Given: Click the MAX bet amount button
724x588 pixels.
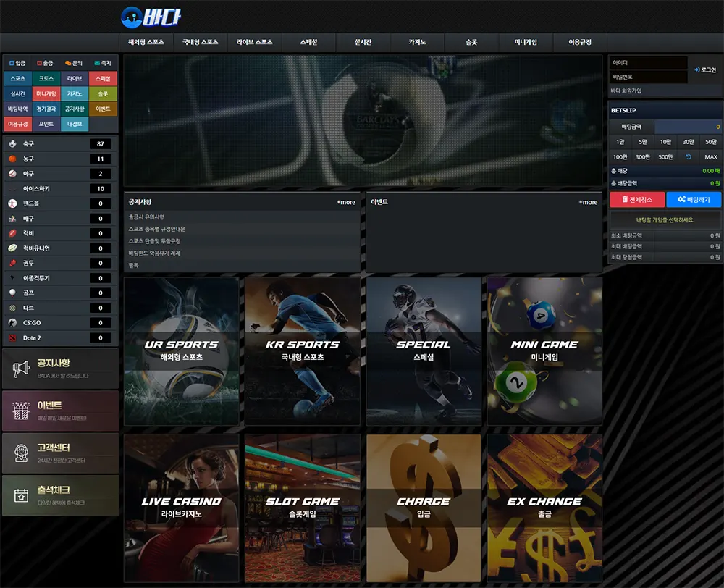Looking at the screenshot, I should tap(711, 157).
